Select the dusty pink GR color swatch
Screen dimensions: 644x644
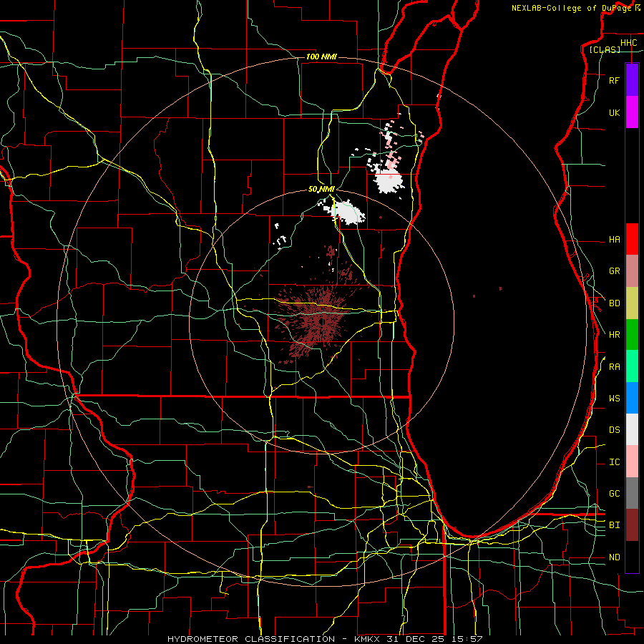click(x=632, y=271)
